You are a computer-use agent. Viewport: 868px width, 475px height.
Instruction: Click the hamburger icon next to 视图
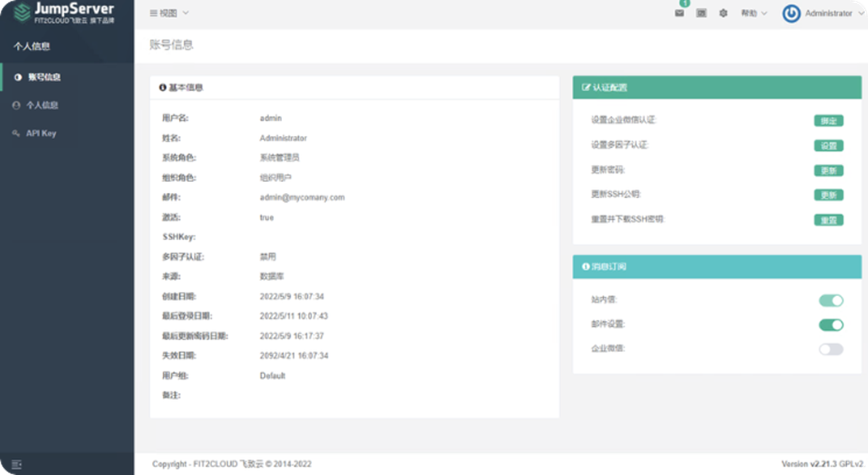tap(153, 13)
